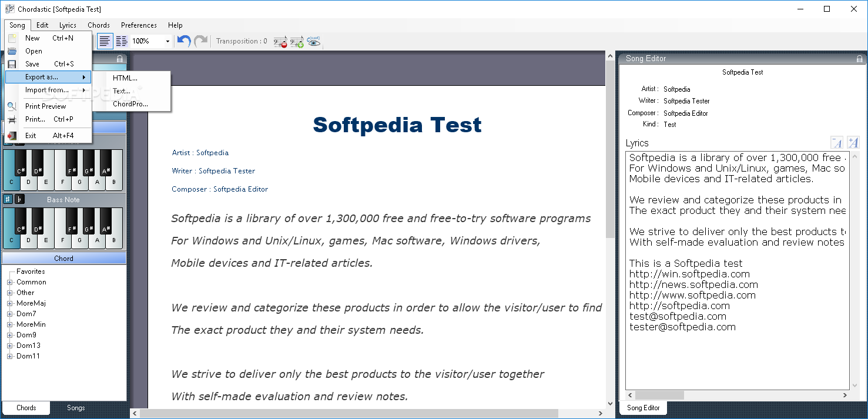
Task: Click the lyrics horizontal scrollbar thumb
Action: (659, 395)
